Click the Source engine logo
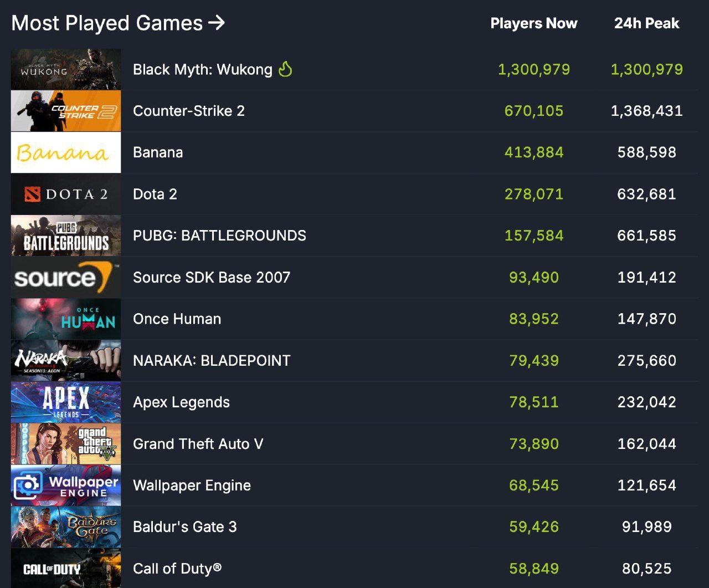Viewport: 709px width, 588px height. (66, 277)
